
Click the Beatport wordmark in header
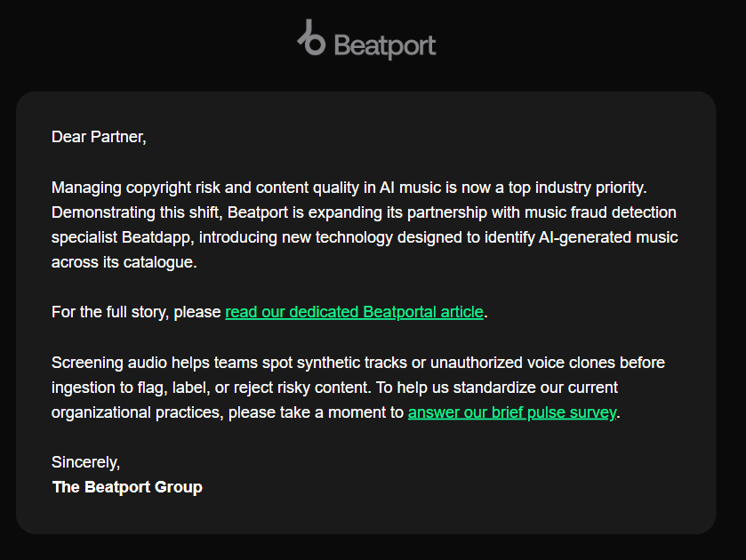pyautogui.click(x=385, y=46)
